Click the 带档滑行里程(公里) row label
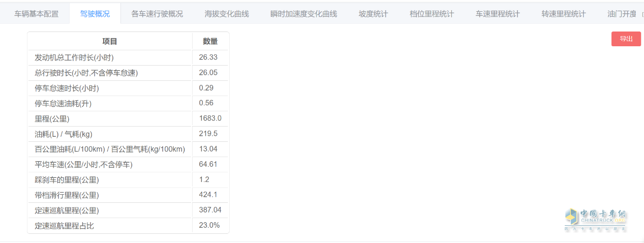Screen dimensions: 644x243 click(67, 195)
